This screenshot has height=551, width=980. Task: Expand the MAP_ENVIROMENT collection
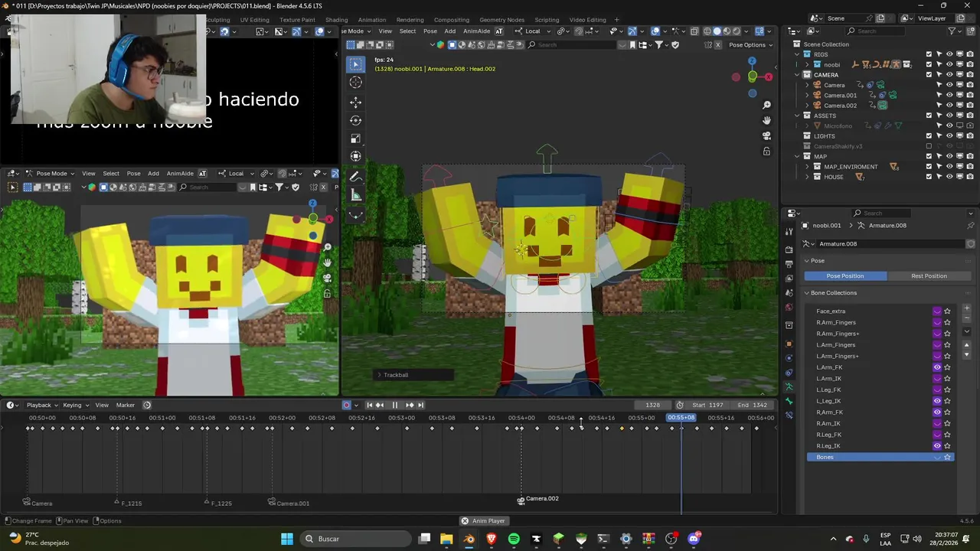coord(807,167)
